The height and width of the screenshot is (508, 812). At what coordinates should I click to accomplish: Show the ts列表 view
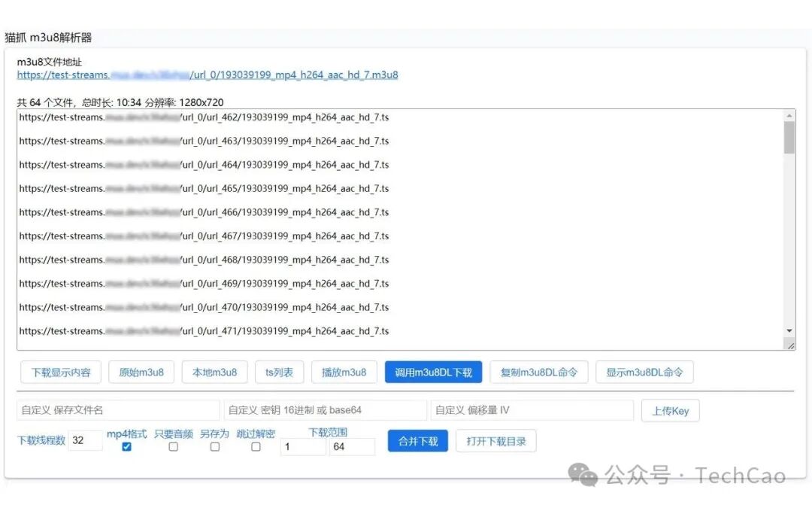pyautogui.click(x=279, y=373)
